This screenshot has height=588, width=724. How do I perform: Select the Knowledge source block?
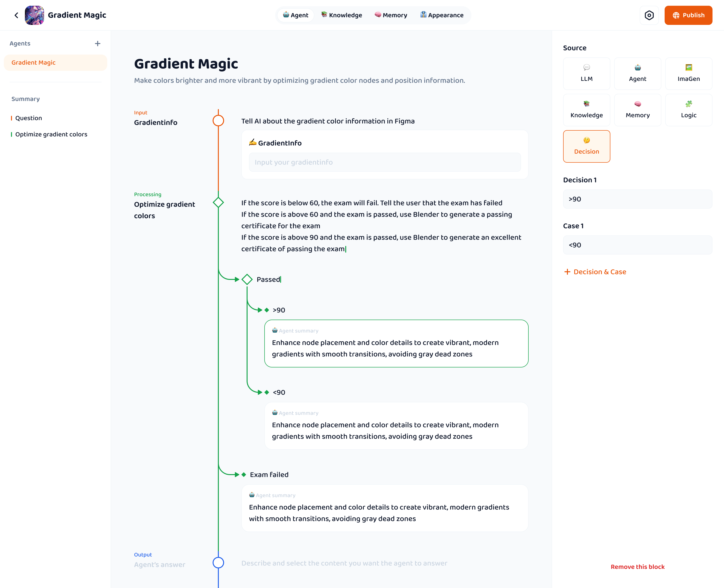point(586,110)
